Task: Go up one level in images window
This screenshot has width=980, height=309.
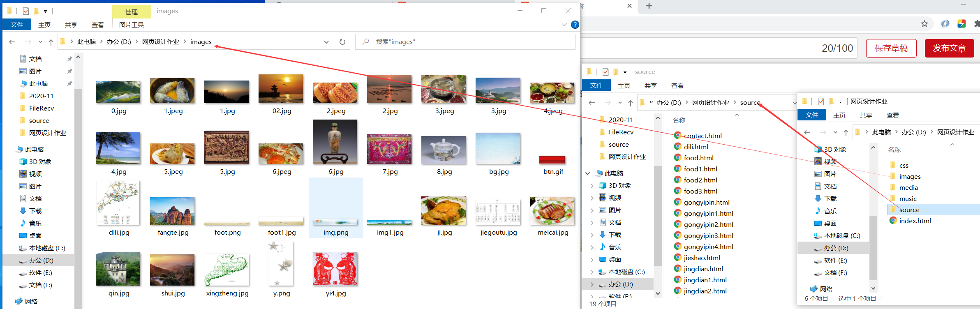Action: click(x=51, y=42)
